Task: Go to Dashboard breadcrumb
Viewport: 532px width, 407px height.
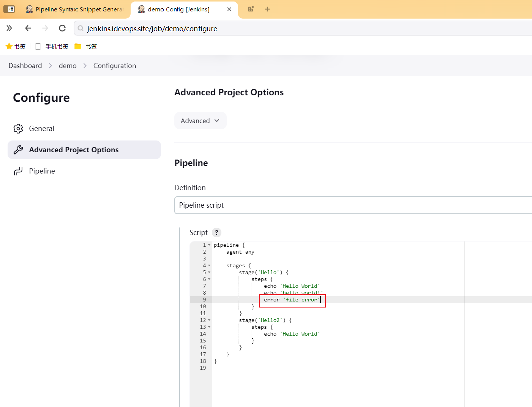Action: point(25,66)
